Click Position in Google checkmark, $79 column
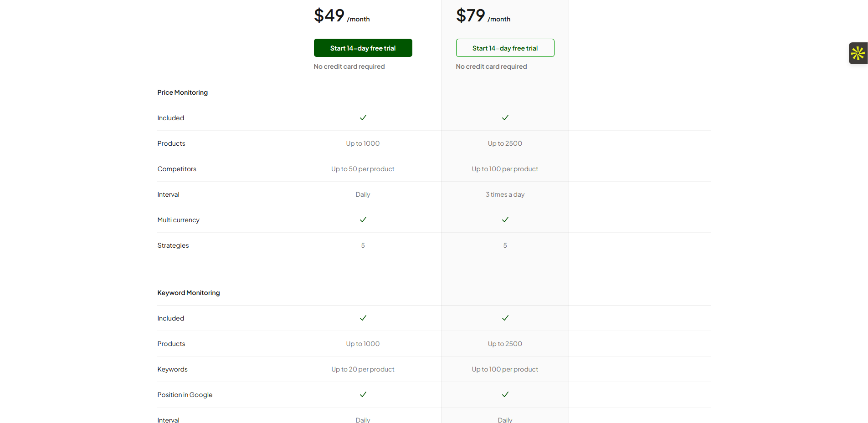Viewport: 868px width, 423px height. (505, 394)
